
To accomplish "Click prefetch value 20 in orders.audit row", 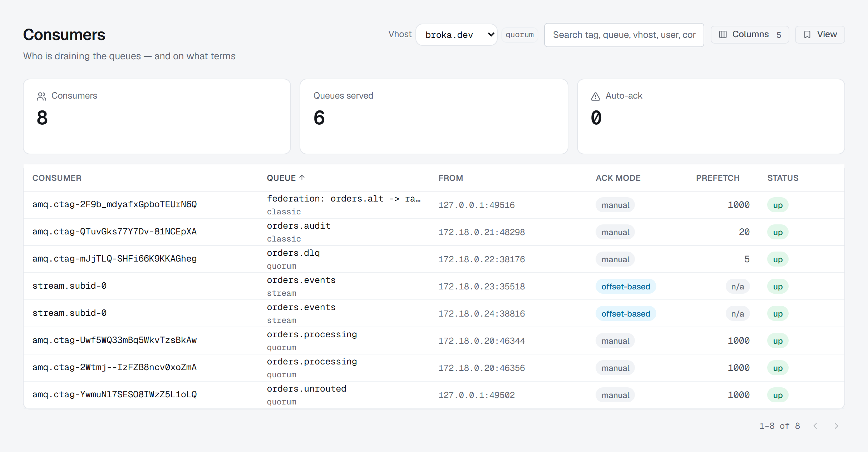I will (744, 232).
